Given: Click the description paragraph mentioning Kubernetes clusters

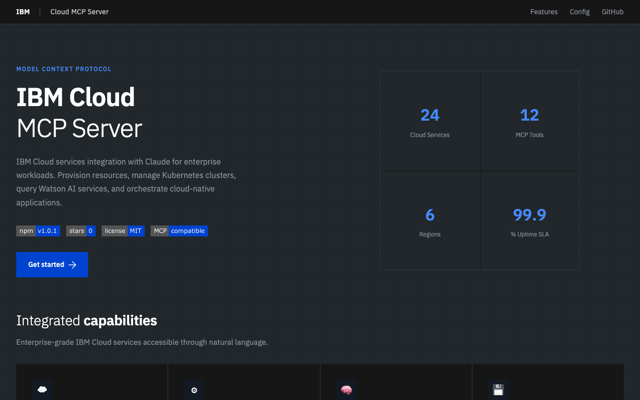Looking at the screenshot, I should (x=126, y=182).
